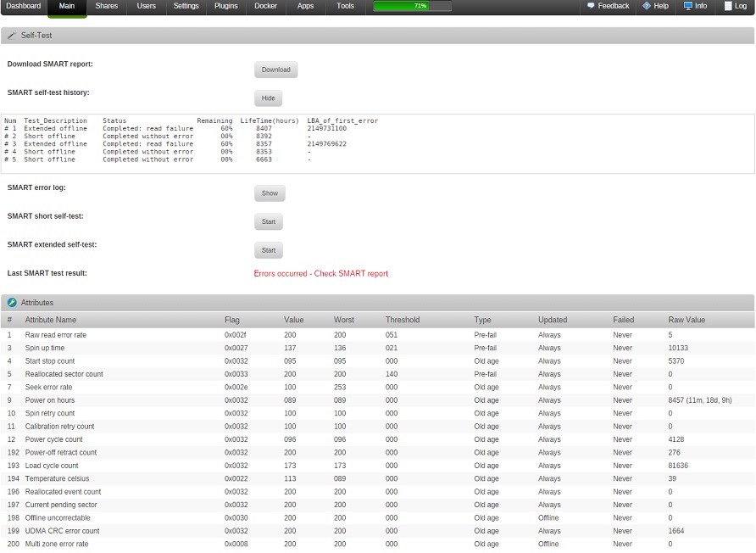
Task: Select the 'Raw read error rate' attribute
Action: point(56,335)
